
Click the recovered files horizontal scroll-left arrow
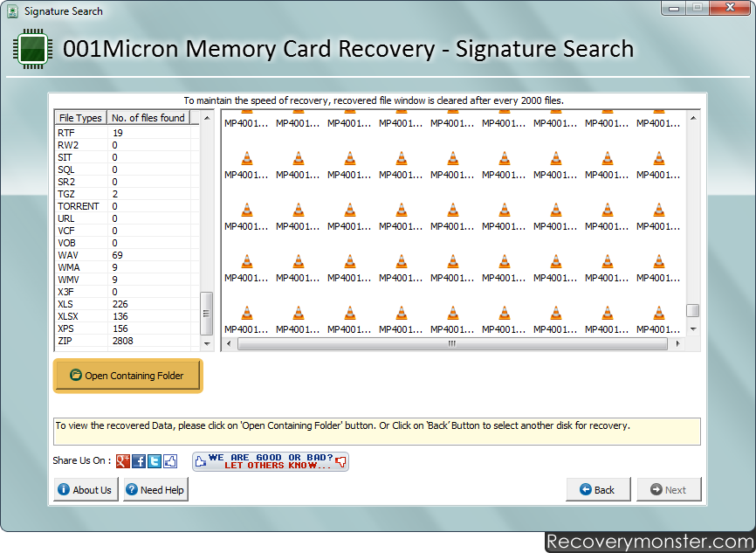click(x=229, y=343)
